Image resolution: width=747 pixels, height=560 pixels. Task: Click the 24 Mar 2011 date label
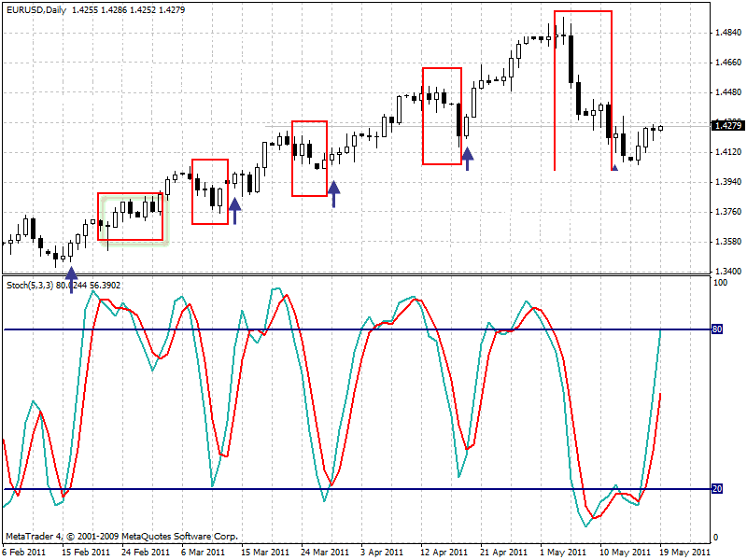click(x=325, y=553)
